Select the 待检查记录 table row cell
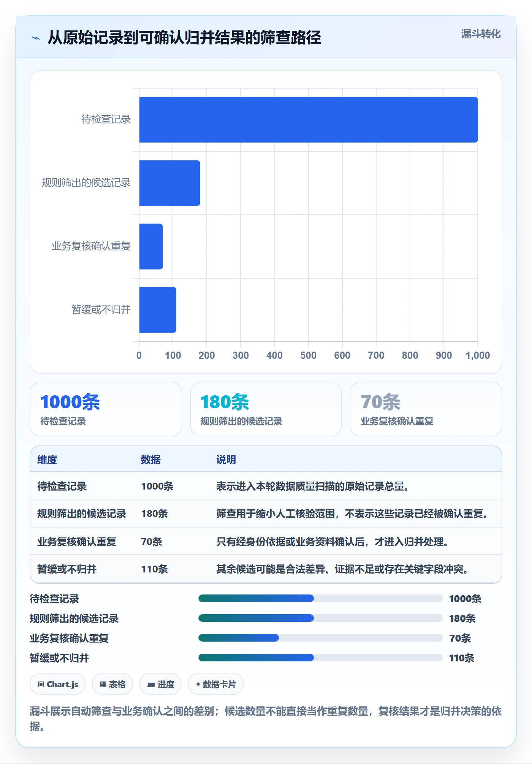Viewport: 532px width, 764px height. [62, 486]
